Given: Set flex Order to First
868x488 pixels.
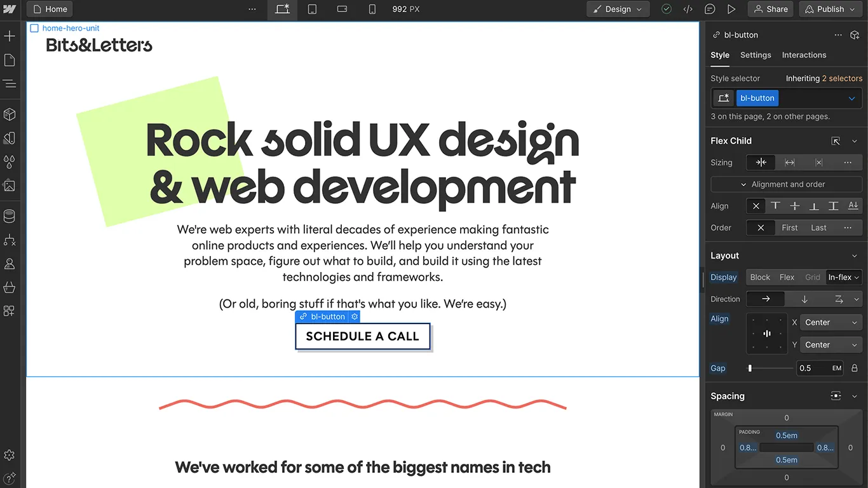Looking at the screenshot, I should click(x=789, y=227).
